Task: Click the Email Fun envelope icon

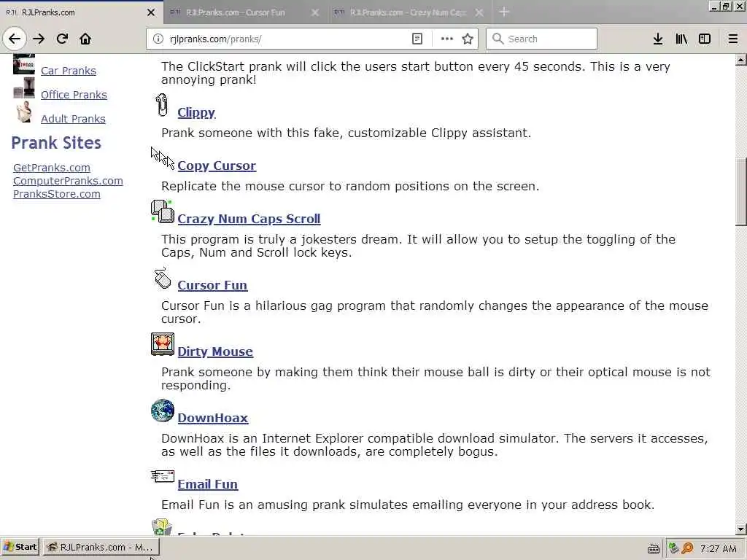Action: [163, 476]
